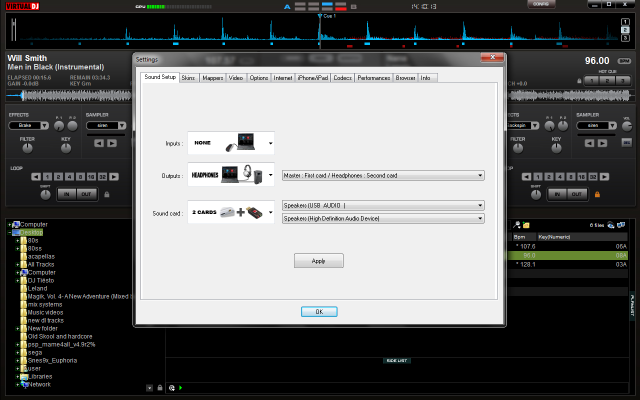Click the VirtualDJ logo
The width and height of the screenshot is (640, 400).
click(x=22, y=6)
